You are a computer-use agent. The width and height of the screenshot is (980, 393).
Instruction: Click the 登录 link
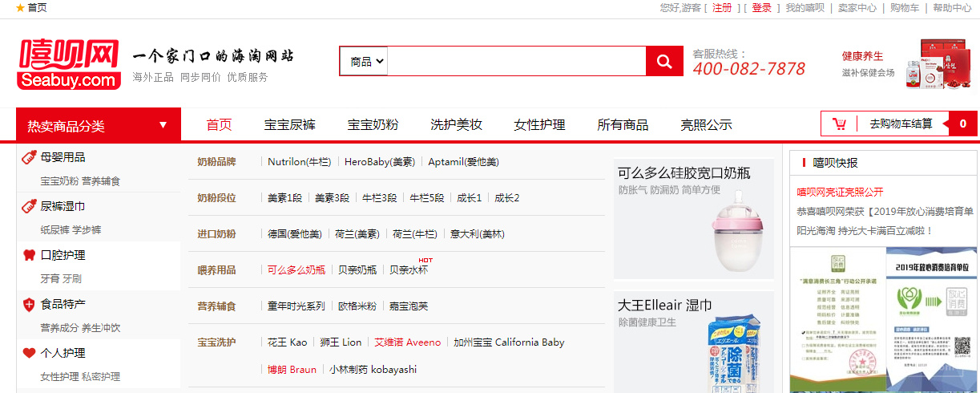(x=761, y=8)
